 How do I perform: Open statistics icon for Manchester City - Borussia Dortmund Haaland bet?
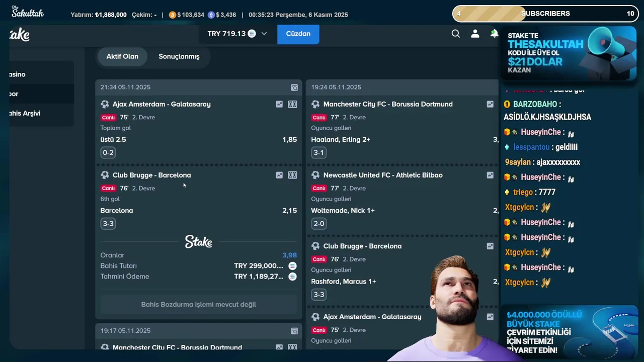tap(490, 104)
